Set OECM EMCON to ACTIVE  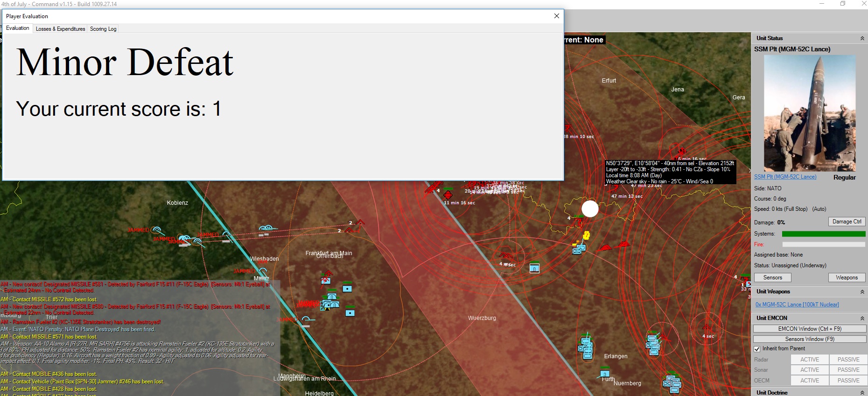[x=810, y=381]
